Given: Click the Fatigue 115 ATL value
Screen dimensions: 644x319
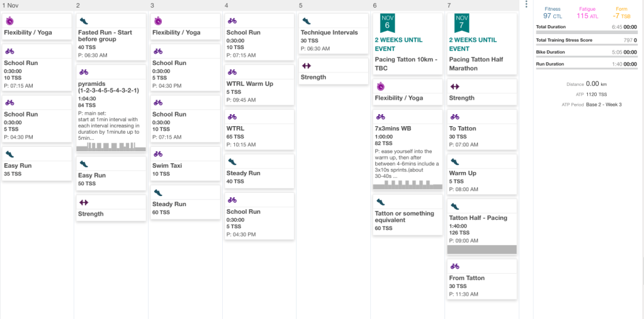Looking at the screenshot, I should (588, 16).
